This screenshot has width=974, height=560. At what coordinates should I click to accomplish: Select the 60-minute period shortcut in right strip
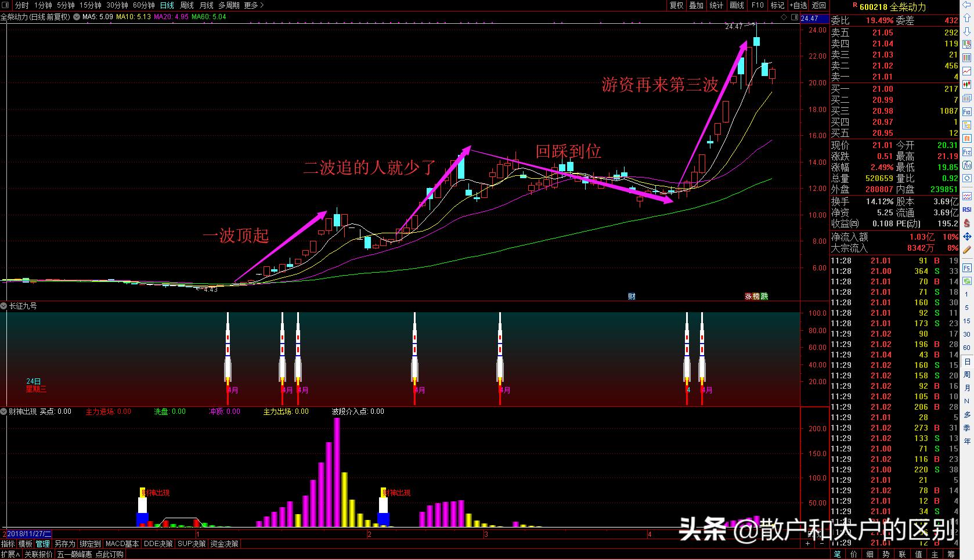[967, 348]
